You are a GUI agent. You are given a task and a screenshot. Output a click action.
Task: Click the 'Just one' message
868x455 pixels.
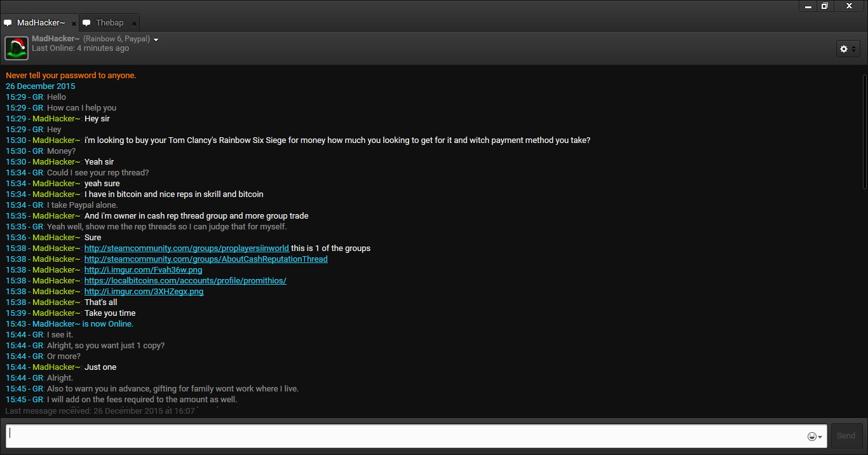pos(100,367)
